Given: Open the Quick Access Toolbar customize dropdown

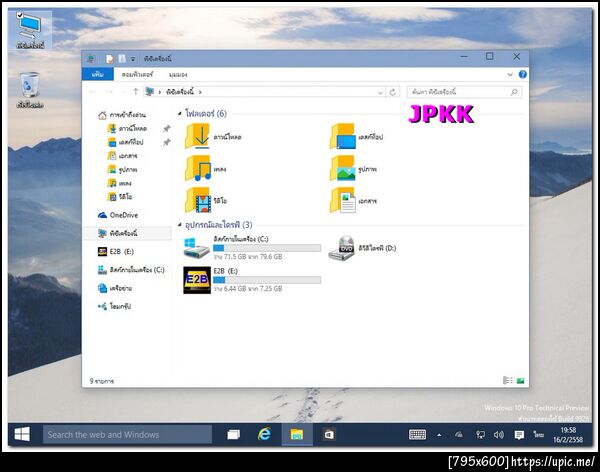Looking at the screenshot, I should [x=133, y=59].
